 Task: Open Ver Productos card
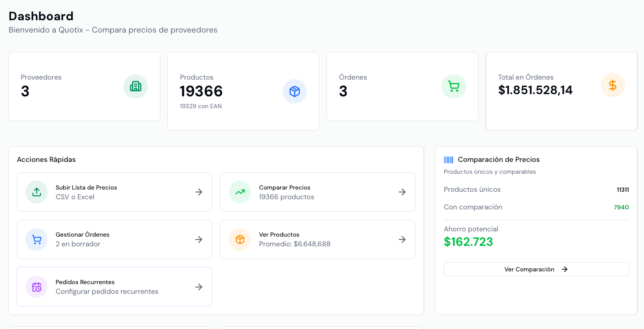(x=318, y=239)
